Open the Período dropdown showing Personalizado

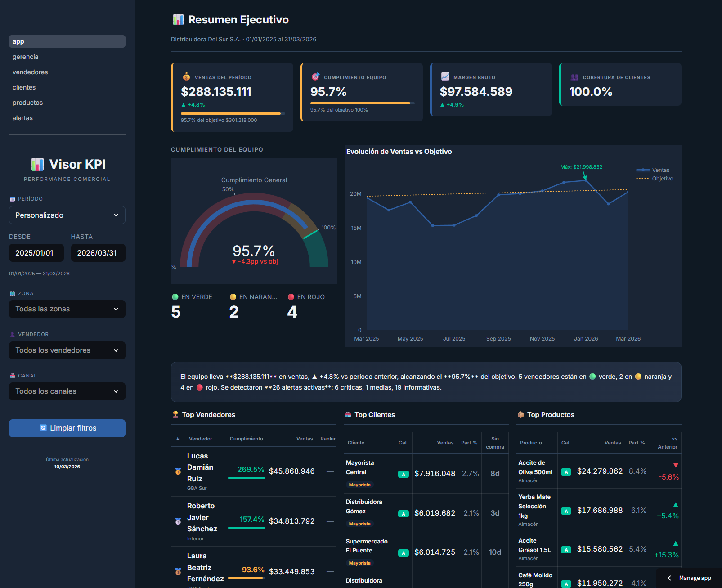pyautogui.click(x=67, y=215)
